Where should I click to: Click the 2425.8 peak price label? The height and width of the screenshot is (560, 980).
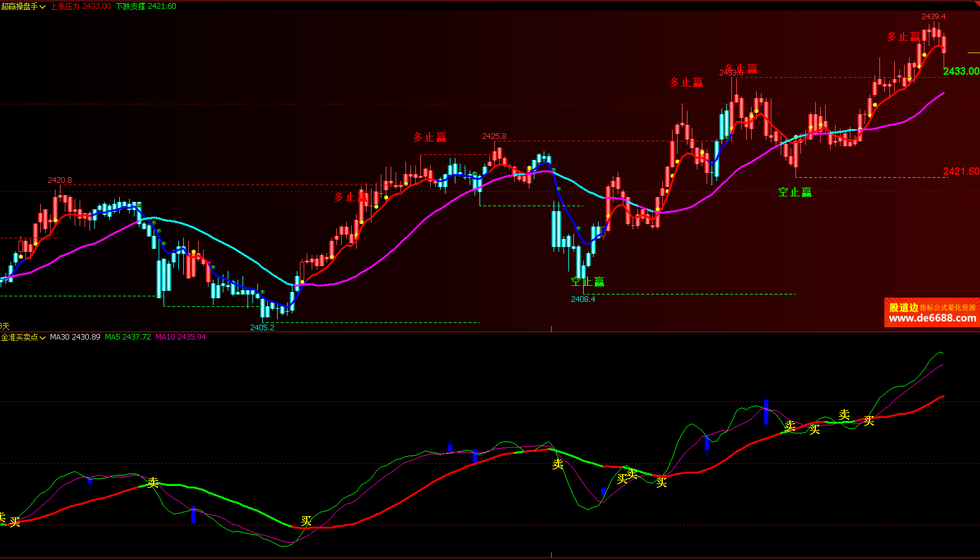pyautogui.click(x=494, y=136)
